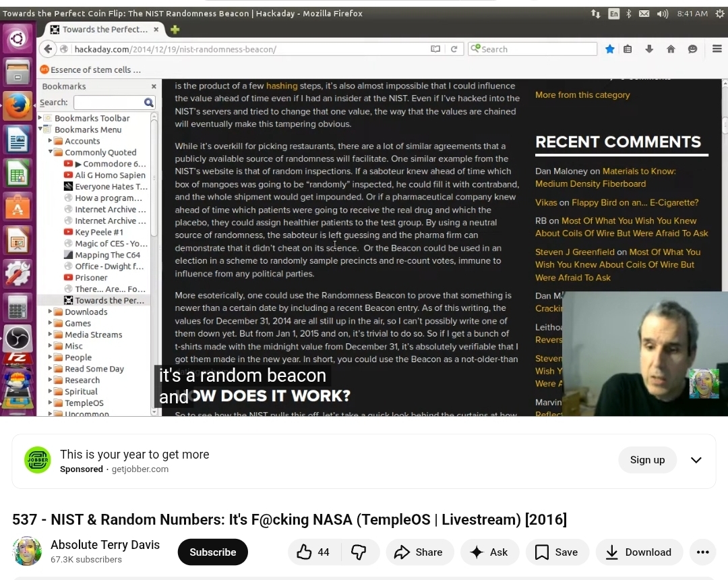Open More from this category link
The image size is (728, 580).
582,94
